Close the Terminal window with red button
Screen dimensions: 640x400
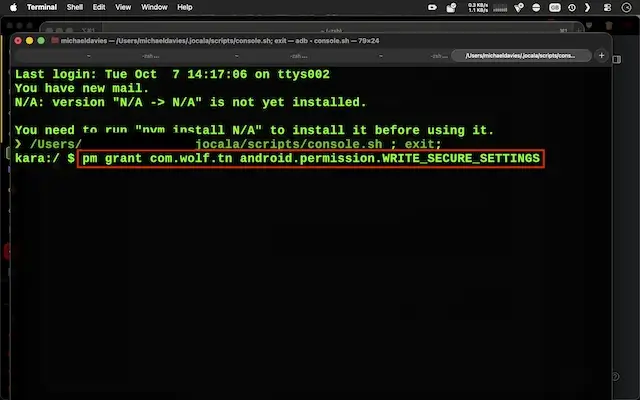[x=18, y=40]
